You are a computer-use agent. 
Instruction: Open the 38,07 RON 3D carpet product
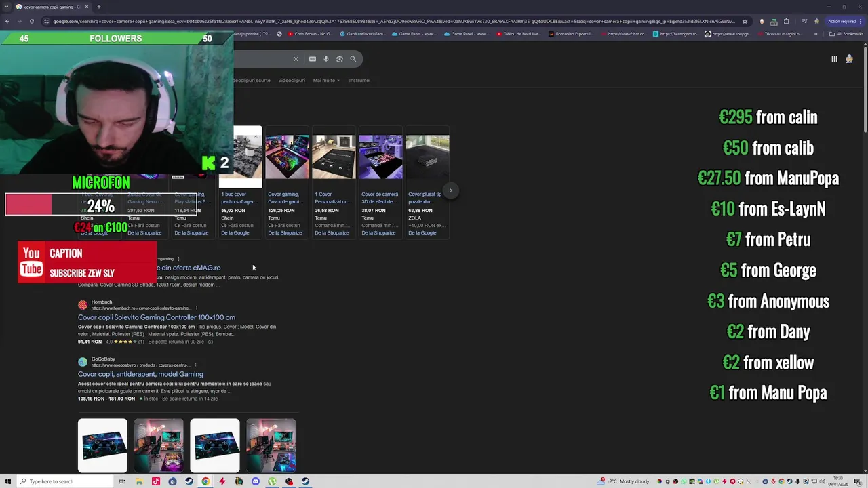click(380, 183)
